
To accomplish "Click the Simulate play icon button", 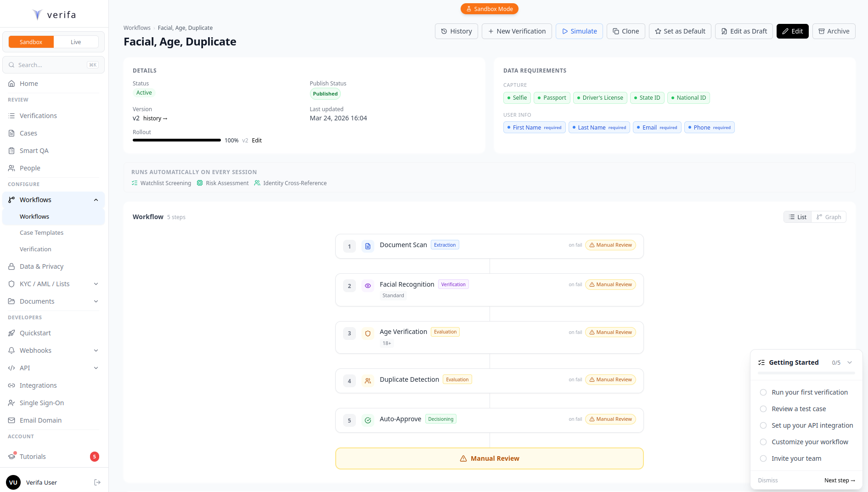I will click(x=565, y=31).
